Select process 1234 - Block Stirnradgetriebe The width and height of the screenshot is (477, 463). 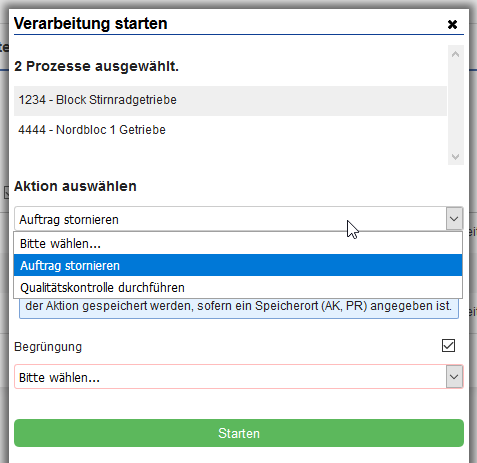point(230,100)
